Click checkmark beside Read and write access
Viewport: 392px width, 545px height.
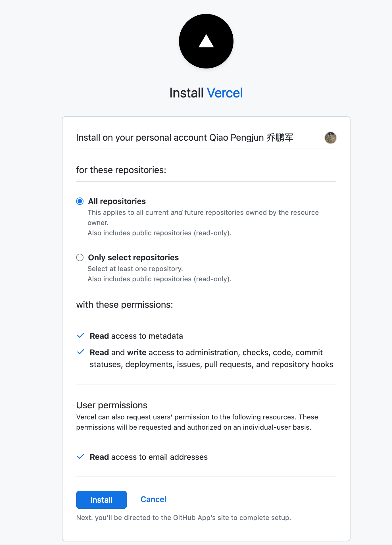pyautogui.click(x=81, y=352)
